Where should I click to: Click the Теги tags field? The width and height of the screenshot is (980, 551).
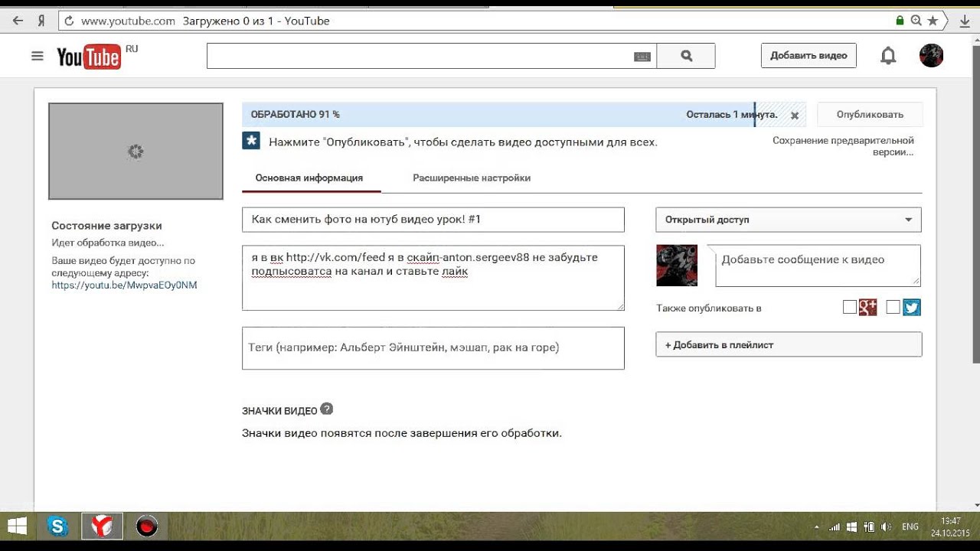(433, 348)
